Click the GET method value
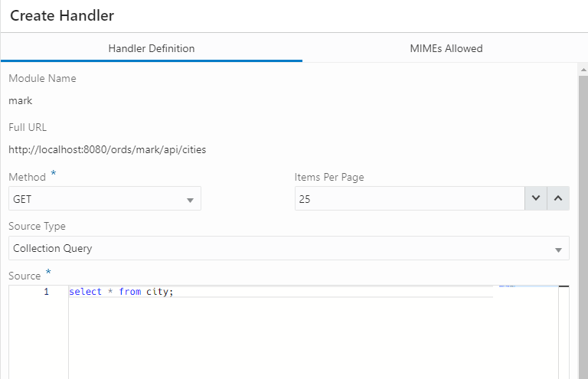 [x=23, y=199]
